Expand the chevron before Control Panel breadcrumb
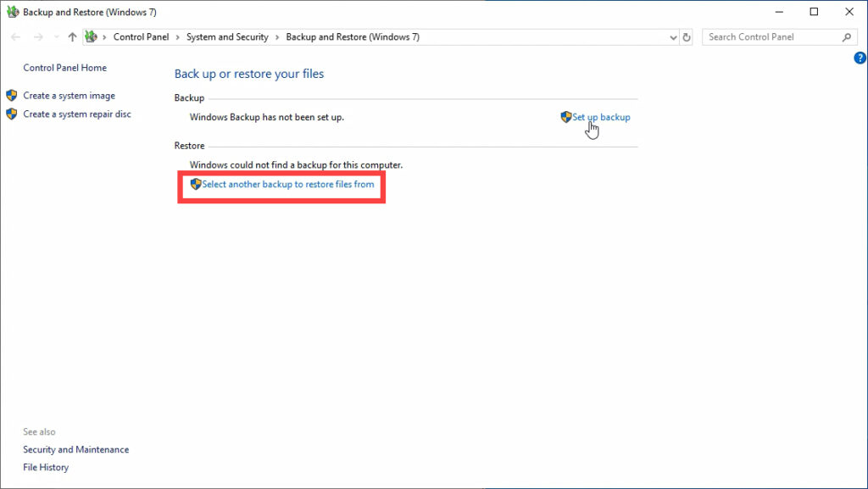This screenshot has height=489, width=868. [x=104, y=37]
